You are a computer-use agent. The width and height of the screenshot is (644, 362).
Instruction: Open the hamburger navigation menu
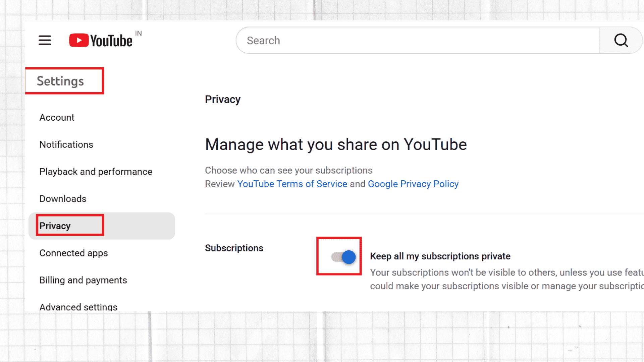point(45,40)
